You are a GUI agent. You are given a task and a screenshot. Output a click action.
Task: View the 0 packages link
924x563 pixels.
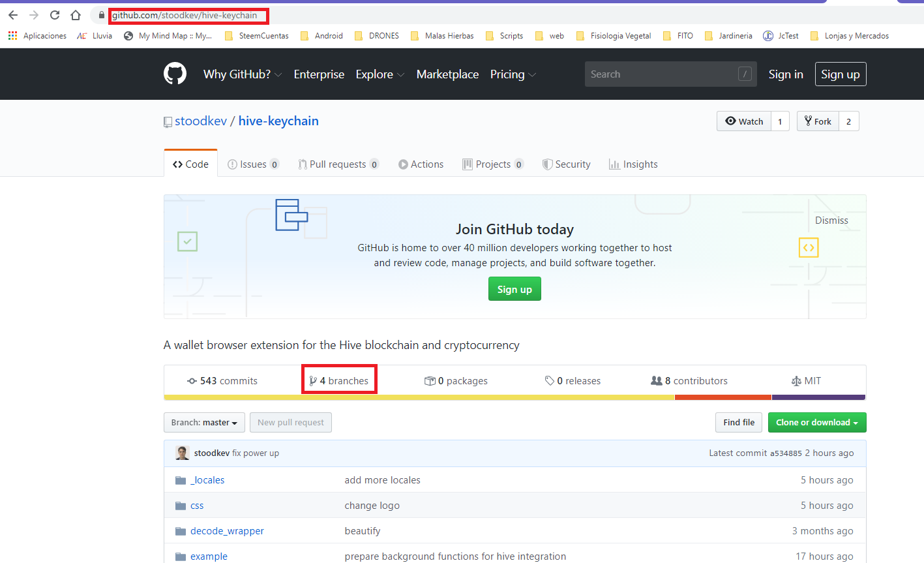tap(456, 381)
